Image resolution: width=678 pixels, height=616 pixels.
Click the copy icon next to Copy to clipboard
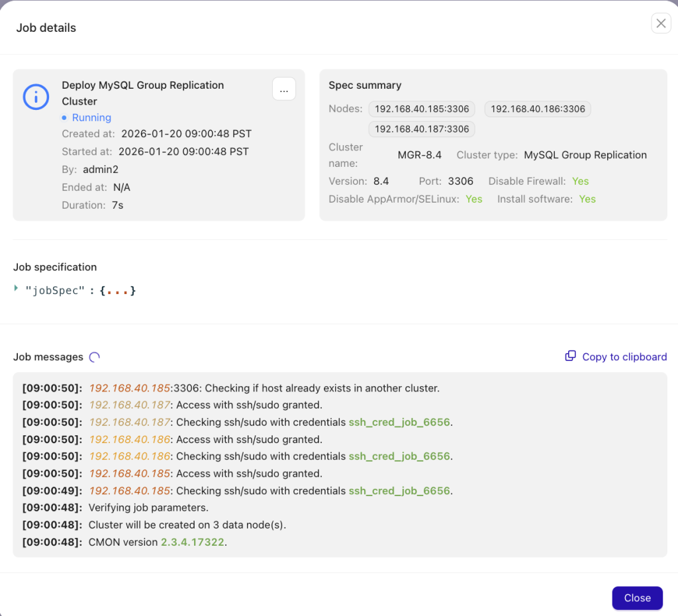(570, 356)
